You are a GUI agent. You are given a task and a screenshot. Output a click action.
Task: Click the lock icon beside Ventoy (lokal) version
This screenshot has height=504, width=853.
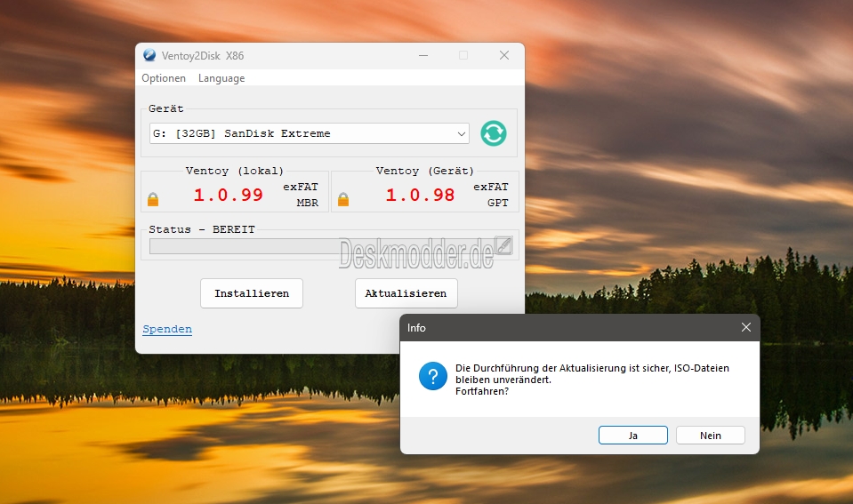click(x=153, y=199)
